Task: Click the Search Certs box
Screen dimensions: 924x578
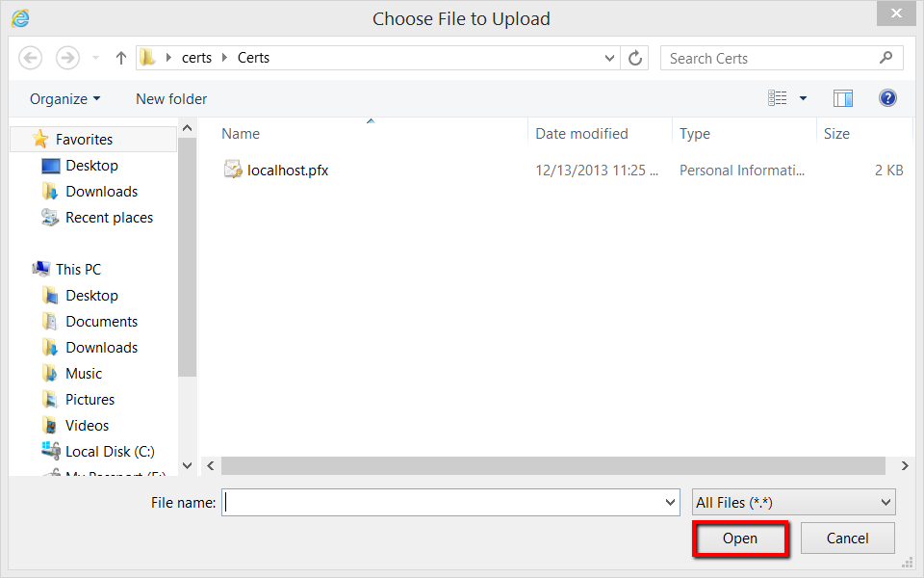Action: (x=770, y=58)
